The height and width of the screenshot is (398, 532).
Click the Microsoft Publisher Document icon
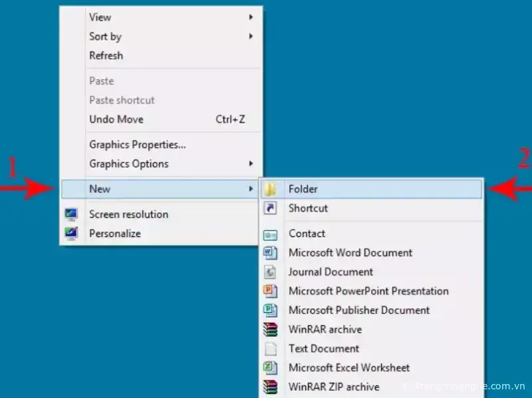(270, 310)
